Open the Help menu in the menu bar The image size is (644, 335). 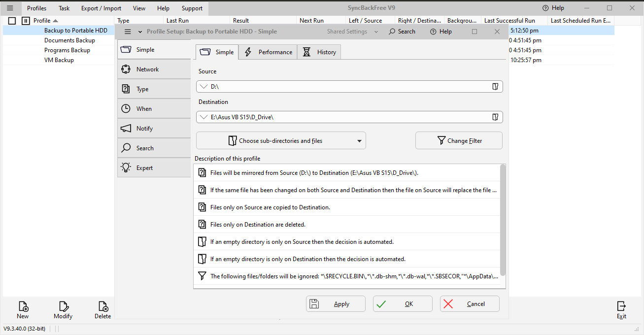pos(163,8)
